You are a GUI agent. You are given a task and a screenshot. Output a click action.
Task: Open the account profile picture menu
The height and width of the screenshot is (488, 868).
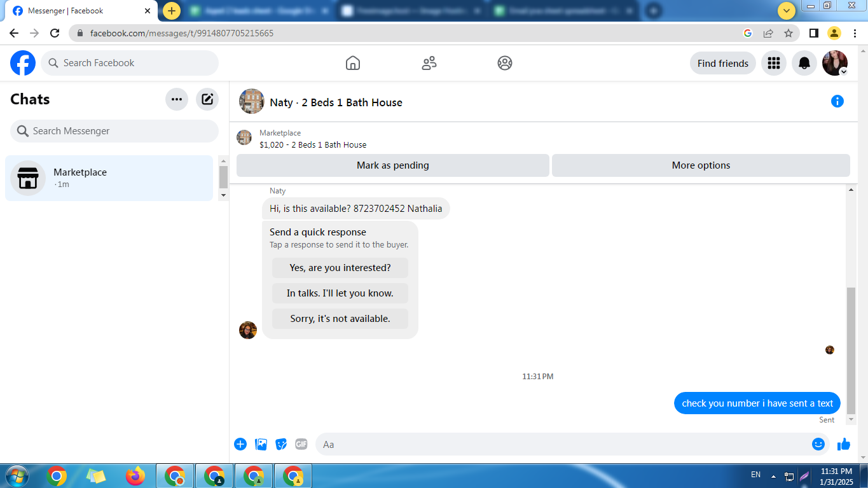[x=835, y=63]
